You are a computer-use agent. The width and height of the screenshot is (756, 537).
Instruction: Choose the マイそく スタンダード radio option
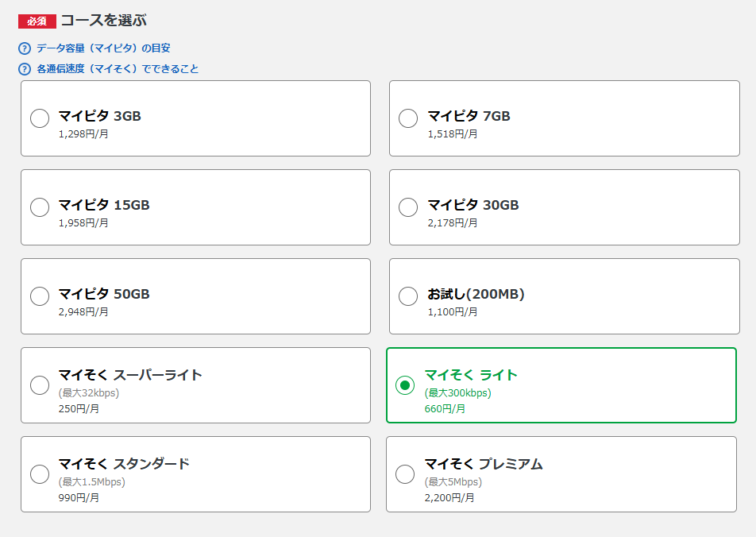pos(40,474)
